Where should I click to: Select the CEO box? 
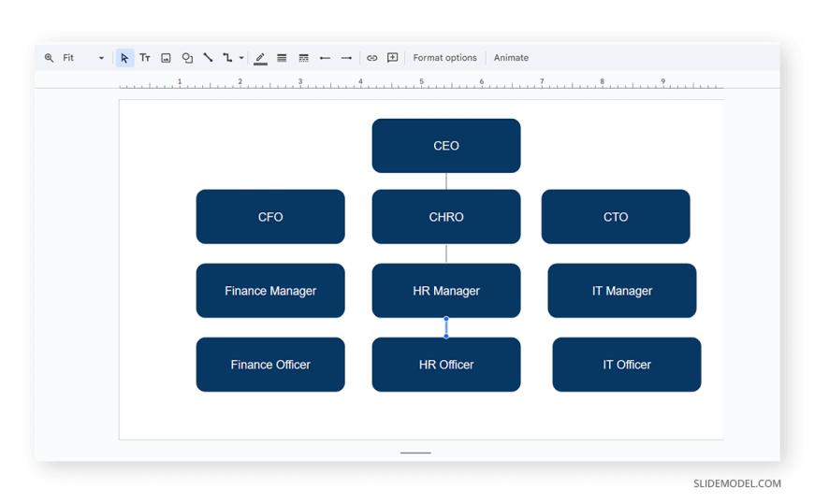point(446,146)
